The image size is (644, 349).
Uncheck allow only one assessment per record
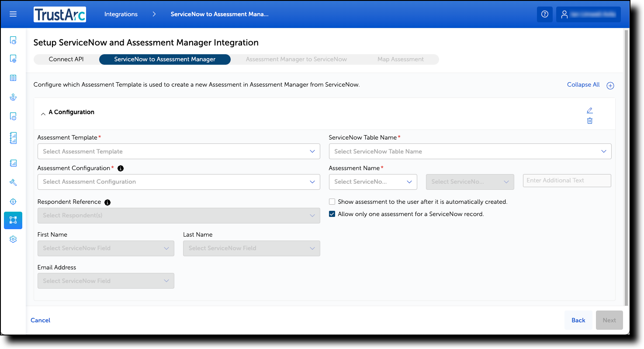[x=332, y=214]
